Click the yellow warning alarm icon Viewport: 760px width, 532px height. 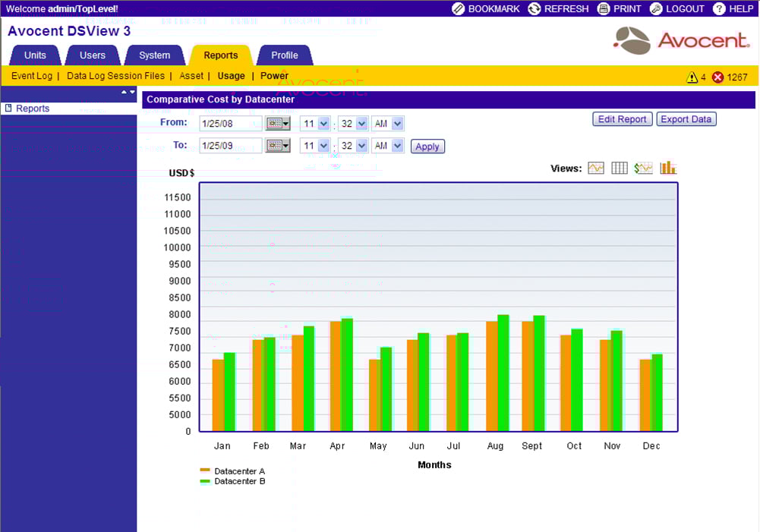pos(692,77)
